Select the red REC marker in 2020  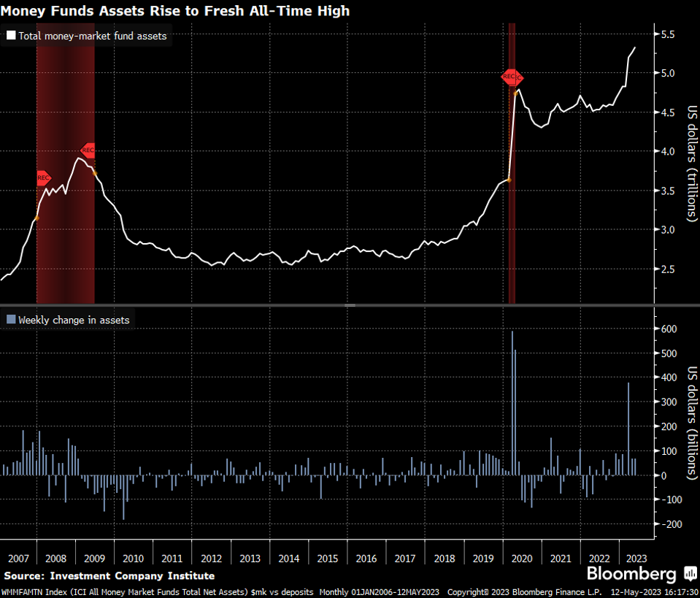click(x=511, y=77)
